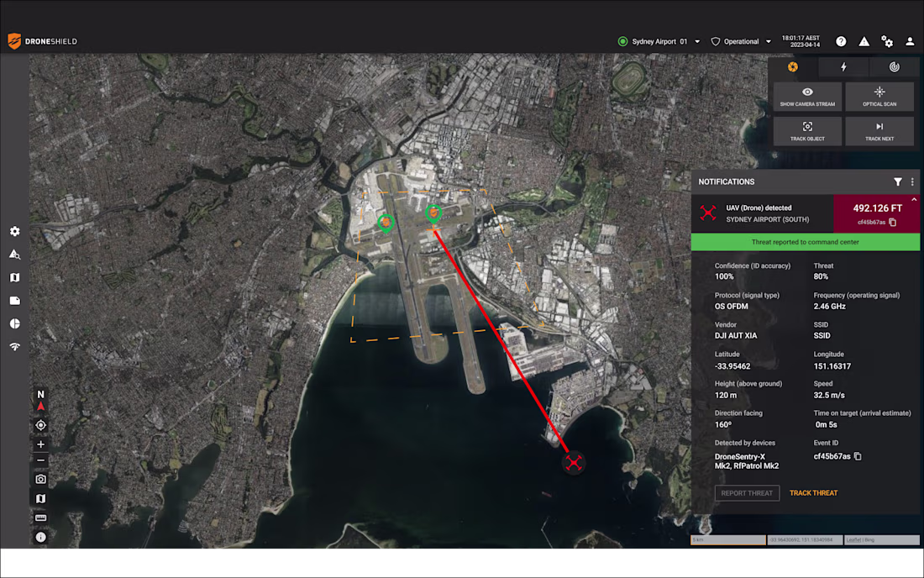Select the ruler measurement tool

click(x=40, y=518)
